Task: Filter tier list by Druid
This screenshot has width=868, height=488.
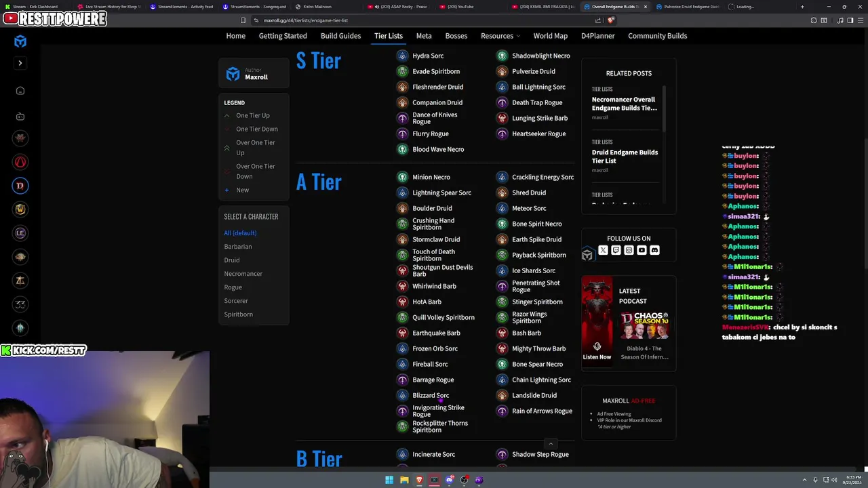Action: pos(232,260)
